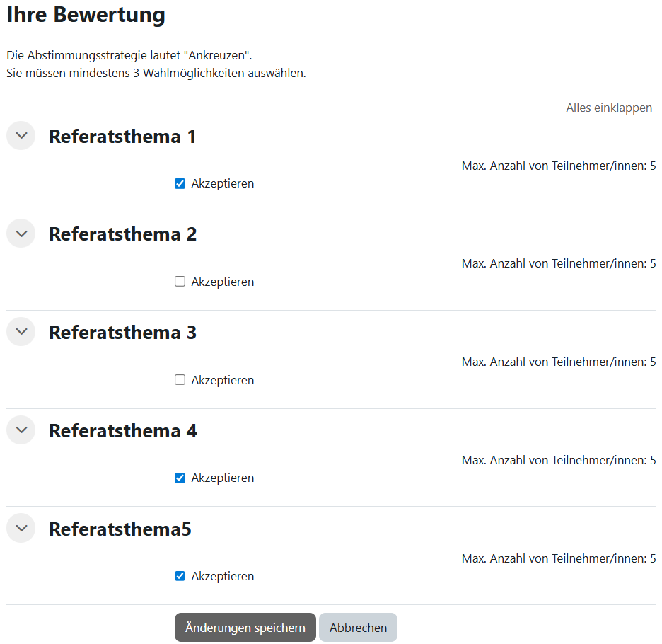Click the 'Referatsthema 4' heading
The image size is (662, 644).
[x=122, y=431]
